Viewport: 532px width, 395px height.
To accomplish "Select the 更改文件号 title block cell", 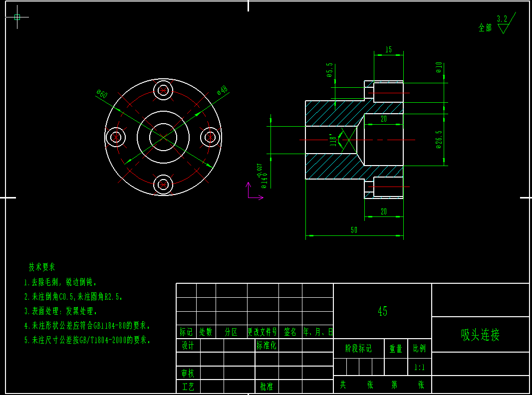I will 263,332.
